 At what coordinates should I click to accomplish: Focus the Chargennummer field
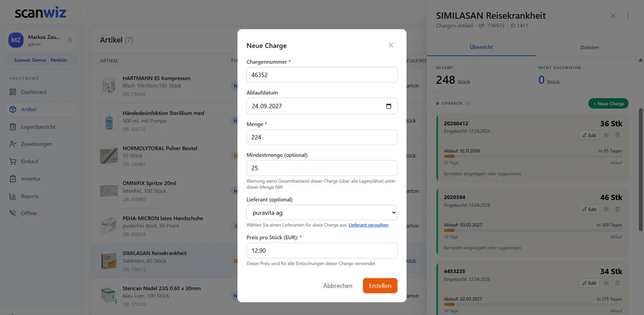pyautogui.click(x=322, y=75)
